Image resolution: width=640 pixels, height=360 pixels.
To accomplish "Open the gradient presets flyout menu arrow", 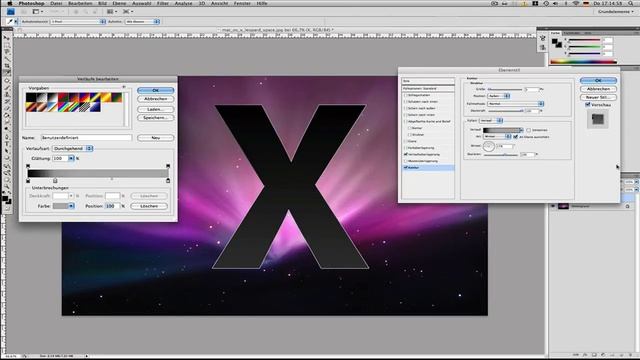I will click(x=124, y=87).
